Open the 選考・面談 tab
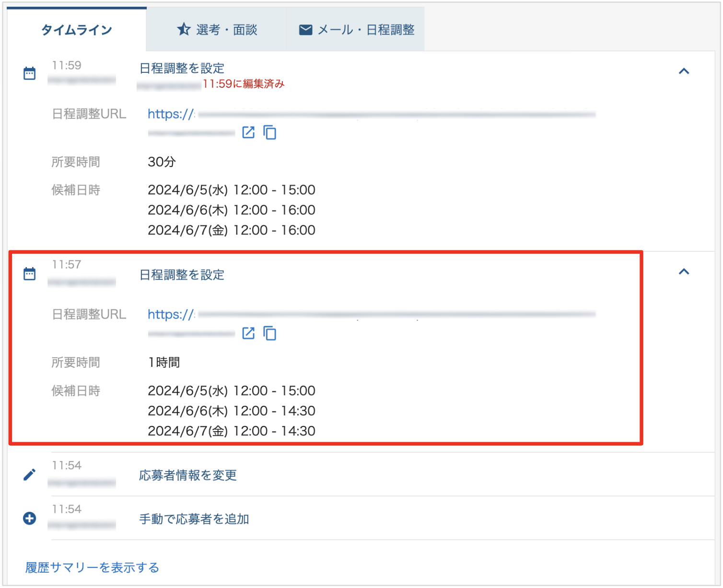The width and height of the screenshot is (723, 588). tap(216, 30)
